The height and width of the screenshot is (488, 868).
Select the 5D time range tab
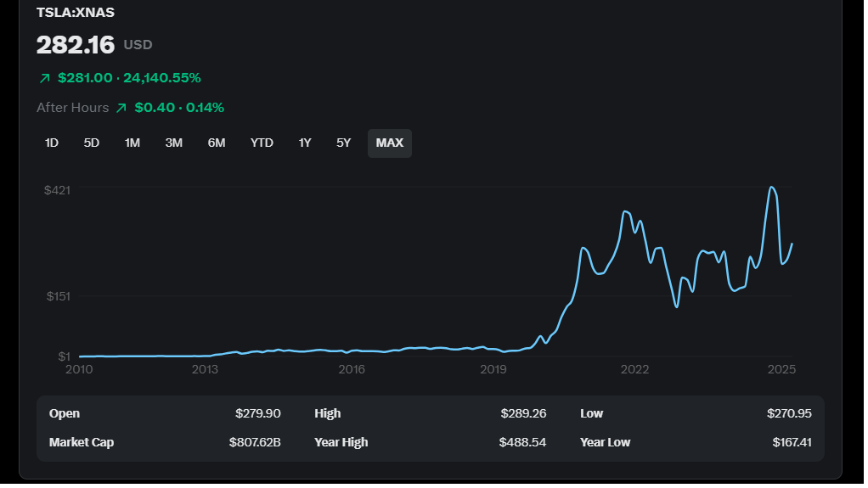point(92,144)
